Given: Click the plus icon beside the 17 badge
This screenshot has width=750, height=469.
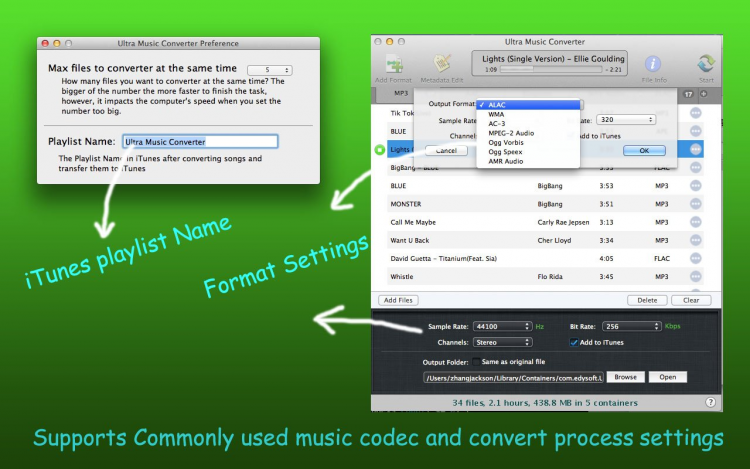Looking at the screenshot, I should [704, 94].
